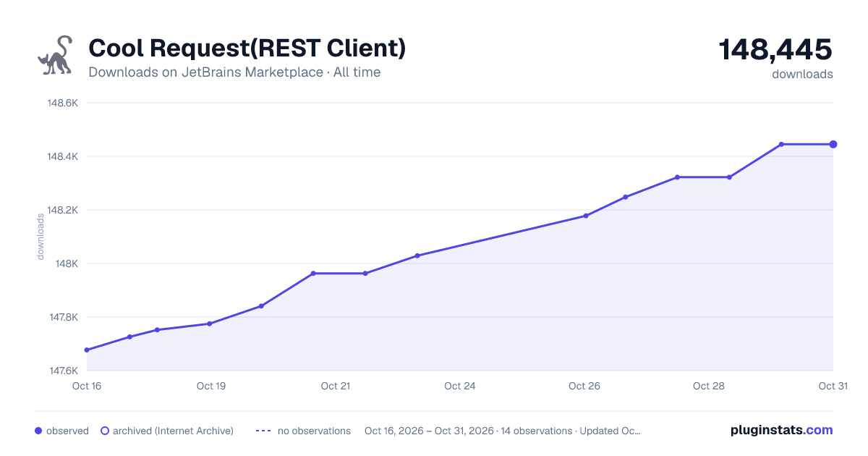Viewport: 868px width, 456px height.
Task: Click the 148K y-axis label
Action: point(67,263)
